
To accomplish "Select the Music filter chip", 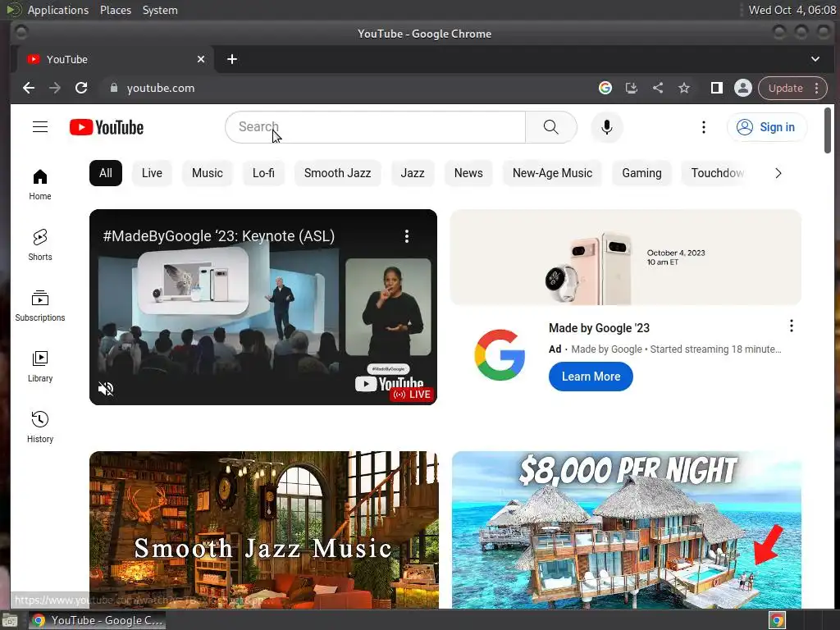I will 208,173.
